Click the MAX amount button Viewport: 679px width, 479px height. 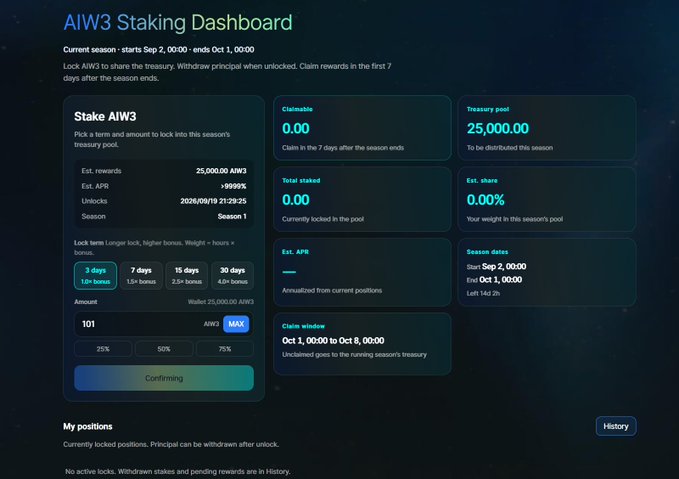coord(236,324)
